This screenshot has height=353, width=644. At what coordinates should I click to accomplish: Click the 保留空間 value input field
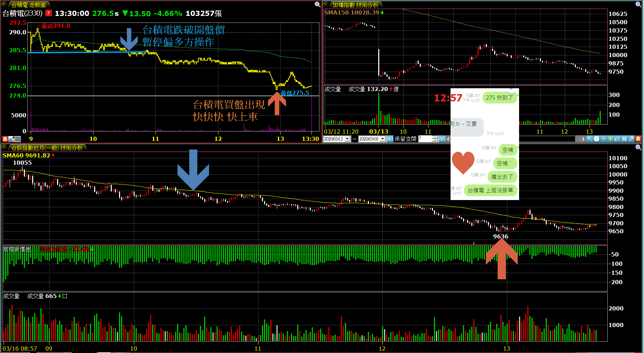[x=425, y=139]
